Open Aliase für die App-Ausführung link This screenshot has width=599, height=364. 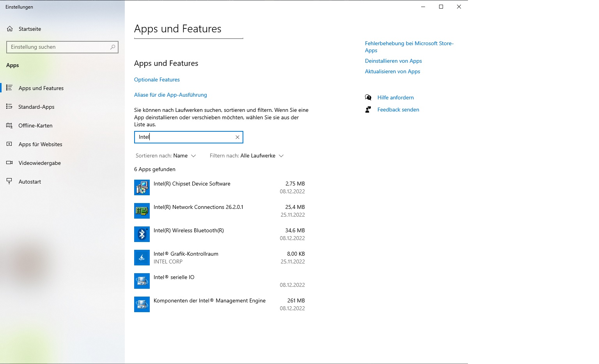pos(170,95)
